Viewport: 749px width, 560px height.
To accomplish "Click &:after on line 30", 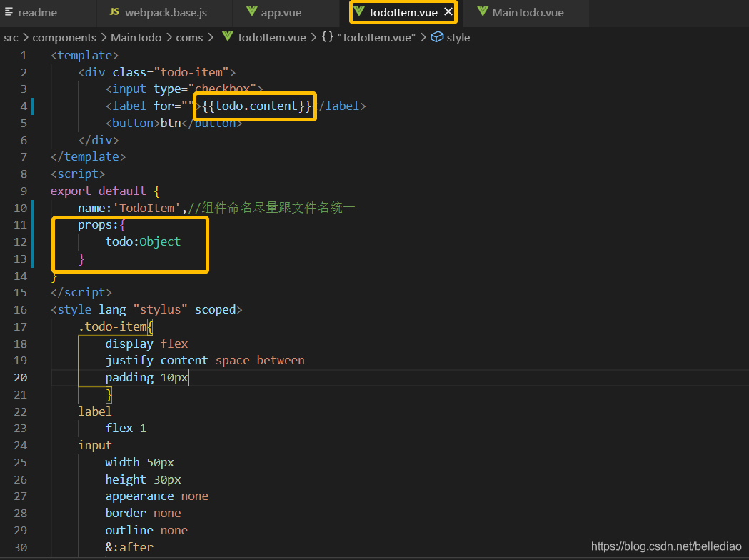I will click(129, 548).
